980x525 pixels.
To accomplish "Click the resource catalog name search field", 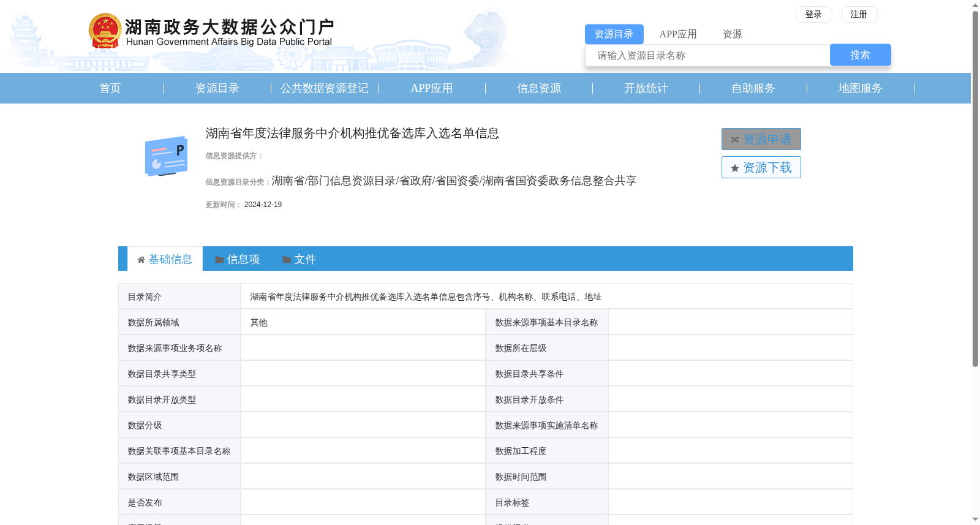I will coord(708,55).
